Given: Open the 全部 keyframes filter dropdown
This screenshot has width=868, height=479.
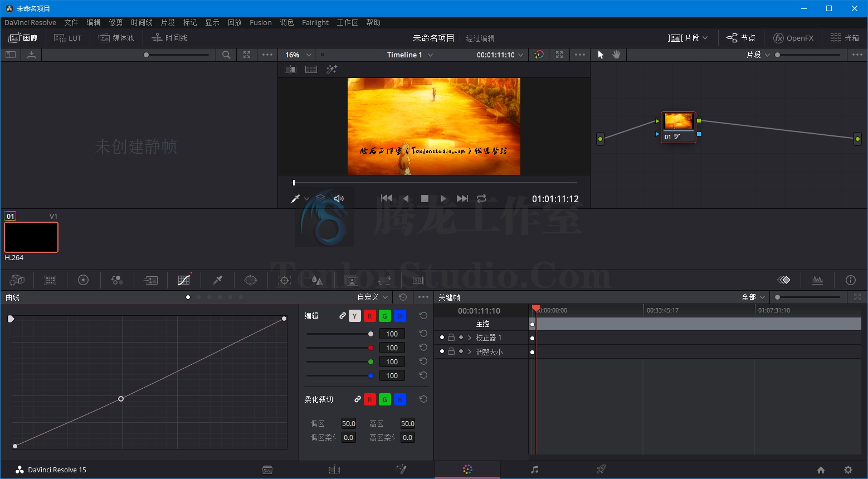Looking at the screenshot, I should [754, 297].
